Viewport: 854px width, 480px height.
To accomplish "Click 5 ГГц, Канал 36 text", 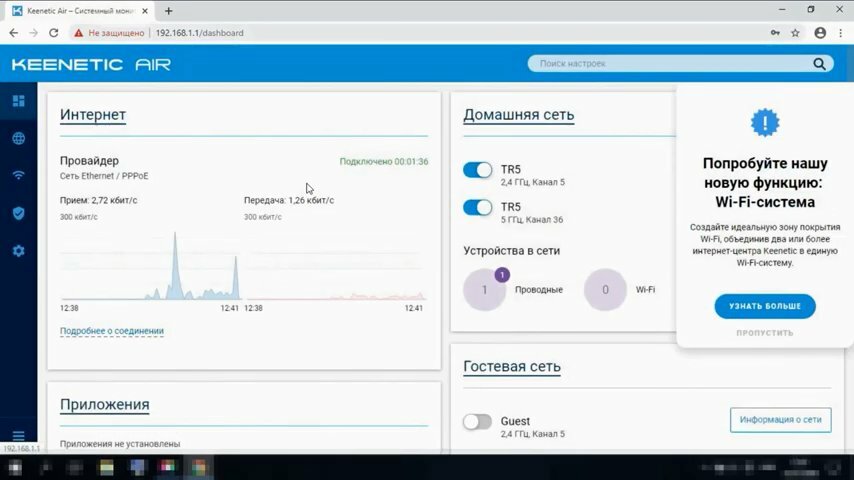I will pos(532,220).
